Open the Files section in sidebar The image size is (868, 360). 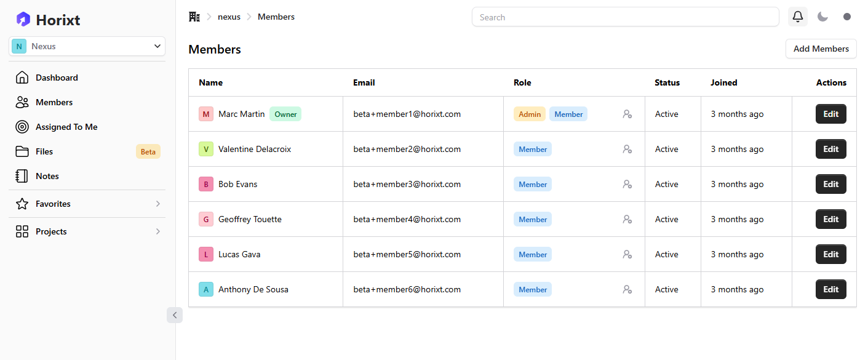(x=44, y=151)
